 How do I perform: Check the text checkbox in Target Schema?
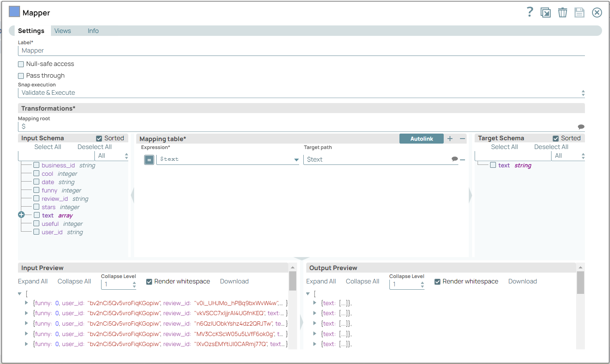493,165
